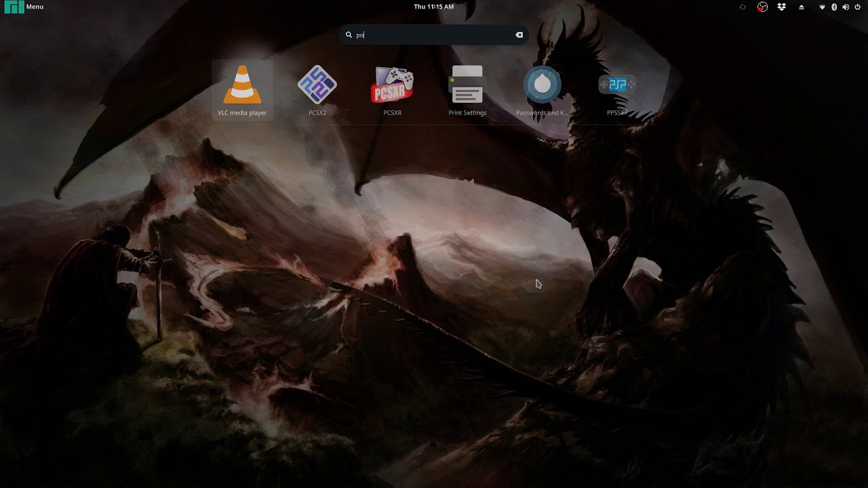Launch VLC media player from search results
This screenshot has width=868, height=488.
coord(242,90)
